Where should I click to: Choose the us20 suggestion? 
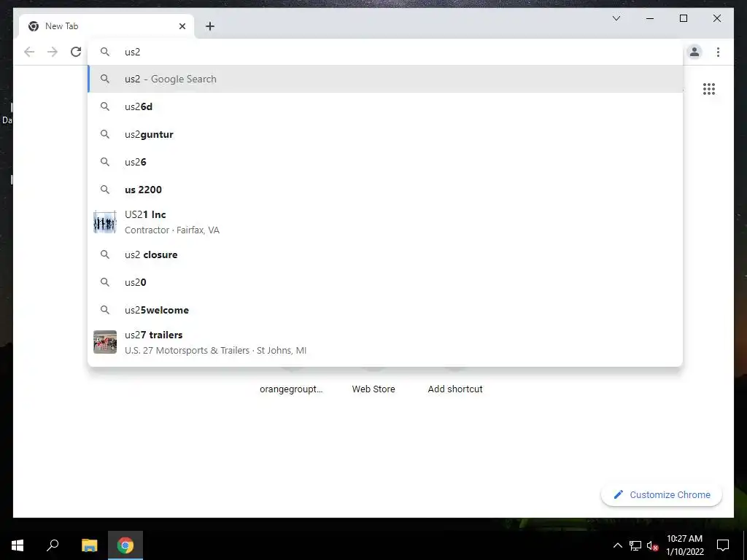coord(385,282)
